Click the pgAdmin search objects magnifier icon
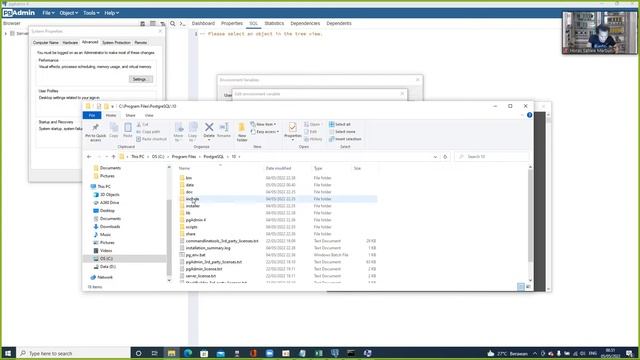The image size is (640, 360). [x=173, y=24]
